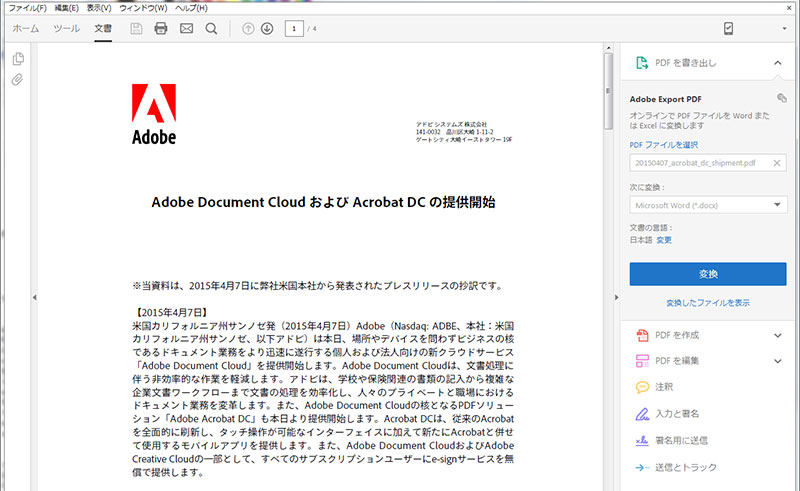Click the PDF ファイルを選択 link
The height and width of the screenshot is (491, 800).
[x=663, y=145]
